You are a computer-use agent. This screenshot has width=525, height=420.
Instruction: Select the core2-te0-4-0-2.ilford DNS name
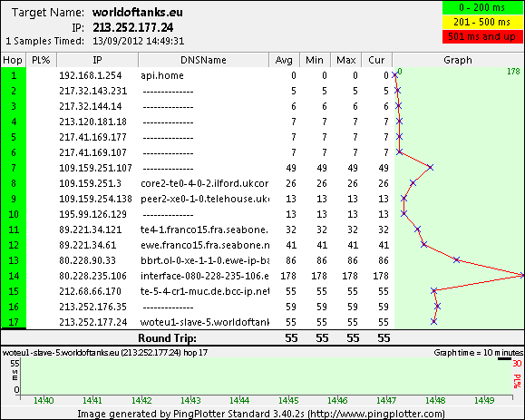(x=204, y=183)
